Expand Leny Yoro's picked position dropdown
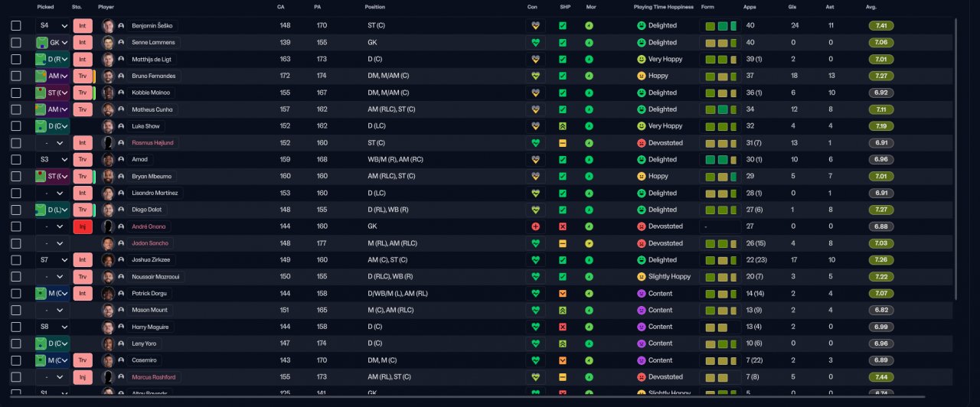The image size is (980, 407). 52,344
